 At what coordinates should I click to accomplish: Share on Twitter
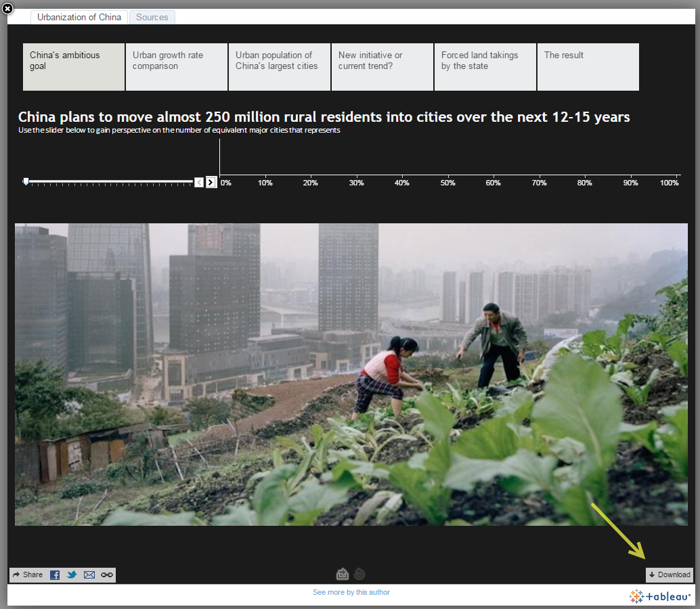click(72, 574)
